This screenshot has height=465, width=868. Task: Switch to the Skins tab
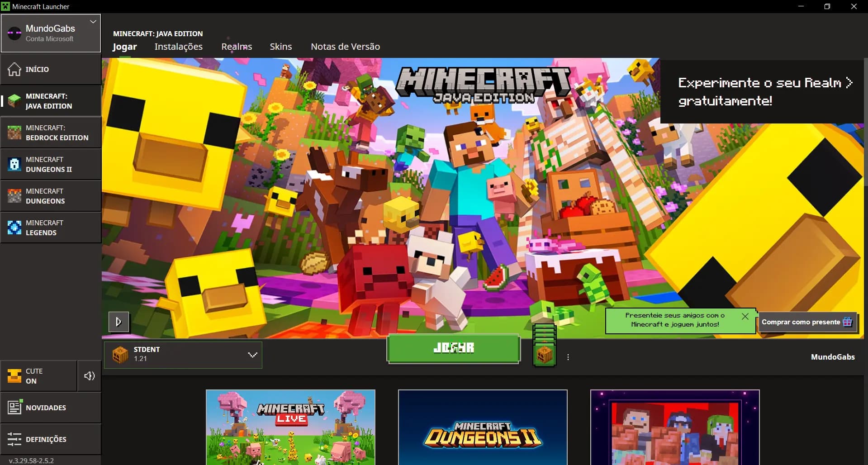[x=280, y=47]
